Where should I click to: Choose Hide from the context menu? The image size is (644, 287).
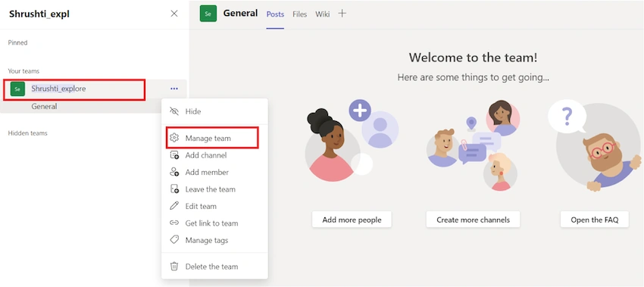(x=214, y=111)
